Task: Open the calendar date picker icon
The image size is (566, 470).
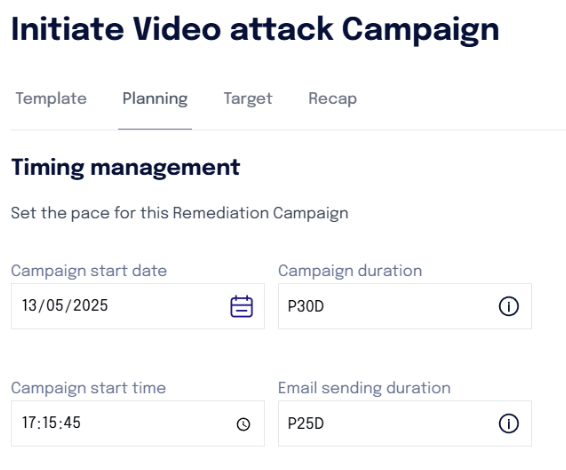Action: pyautogui.click(x=241, y=306)
